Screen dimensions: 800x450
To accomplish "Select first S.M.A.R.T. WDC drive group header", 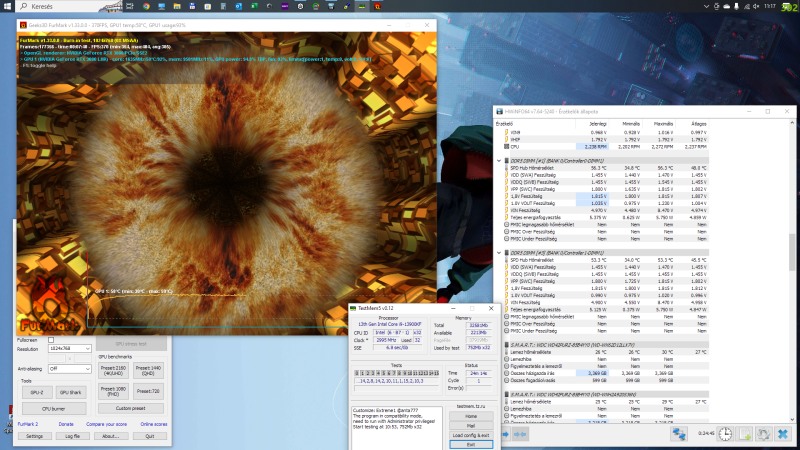I will 606,345.
